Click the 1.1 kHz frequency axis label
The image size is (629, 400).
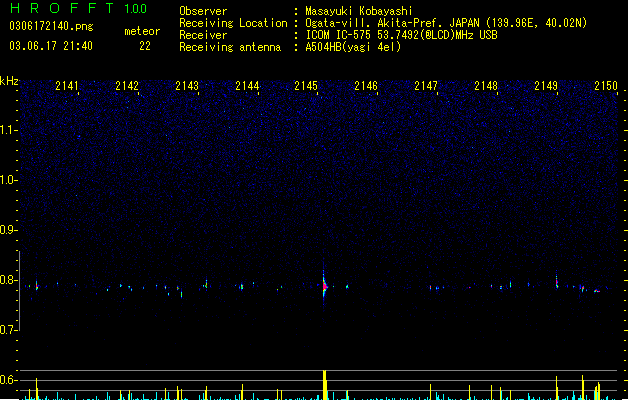pyautogui.click(x=8, y=130)
